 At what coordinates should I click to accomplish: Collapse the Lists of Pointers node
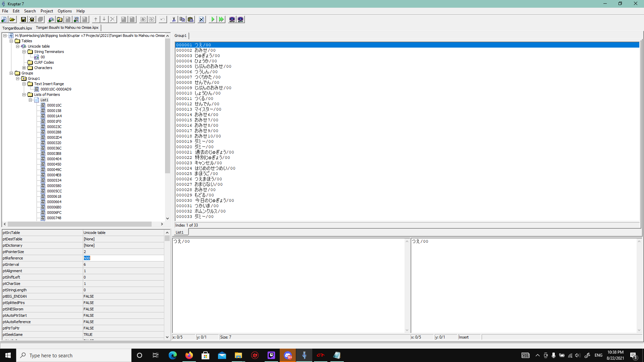(x=24, y=95)
